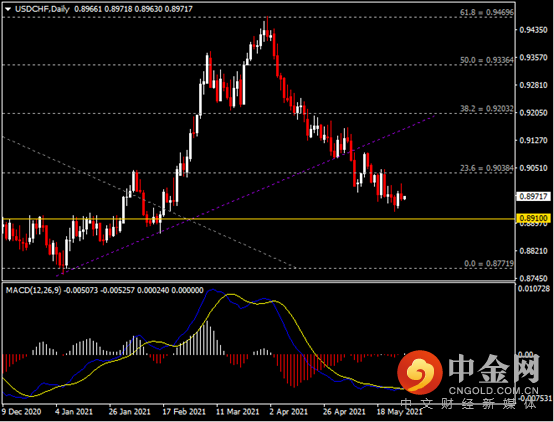Select the yellow horizontal line at 0.89100
Screen dimensions: 554x422
click(258, 219)
